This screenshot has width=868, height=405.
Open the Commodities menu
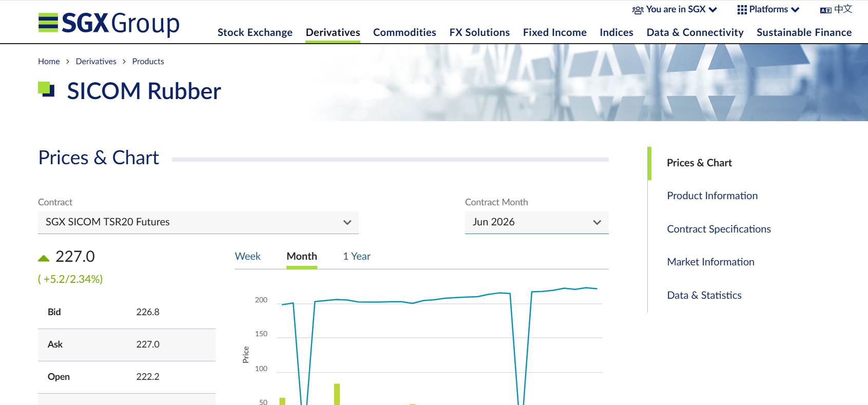pos(404,32)
